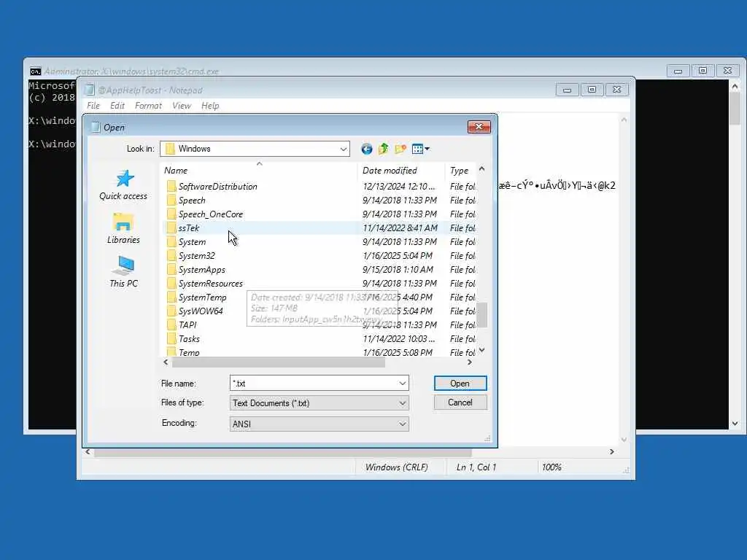The height and width of the screenshot is (560, 747).
Task: Click the Notepad title bar icon
Action: pyautogui.click(x=89, y=90)
